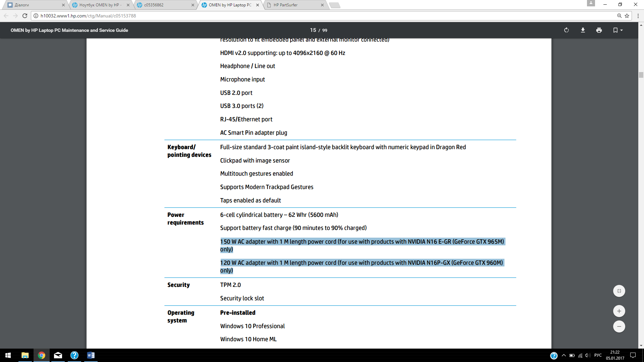Open the Mail app in taskbar
This screenshot has height=362, width=644.
[x=58, y=355]
